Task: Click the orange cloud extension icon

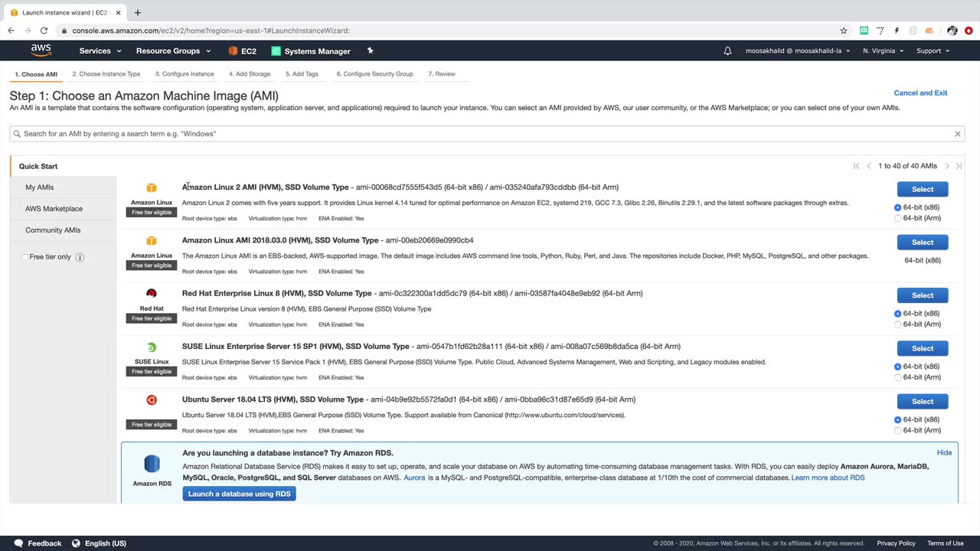Action: pos(929,31)
